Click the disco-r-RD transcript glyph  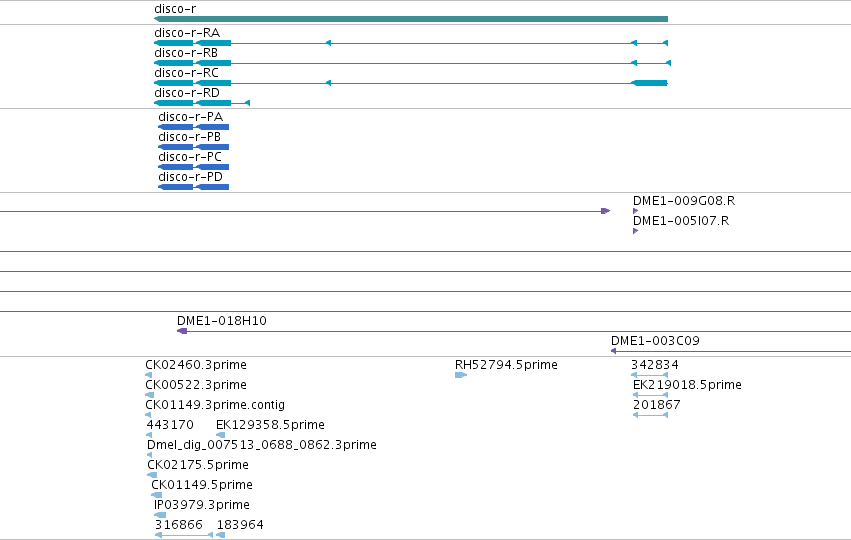(x=202, y=103)
